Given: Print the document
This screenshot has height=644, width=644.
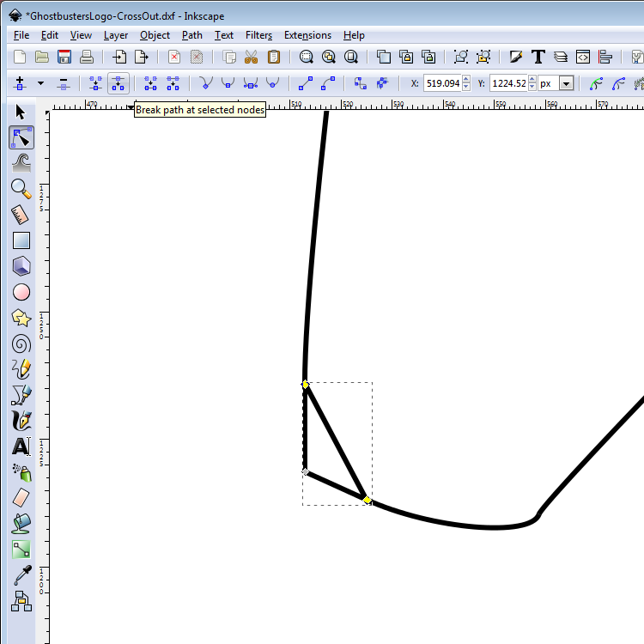Looking at the screenshot, I should (86, 57).
